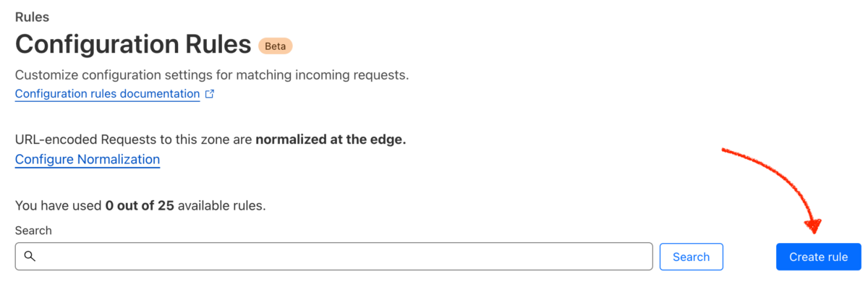Open the Configure Normalization link
Image resolution: width=868 pixels, height=282 pixels.
click(x=88, y=159)
